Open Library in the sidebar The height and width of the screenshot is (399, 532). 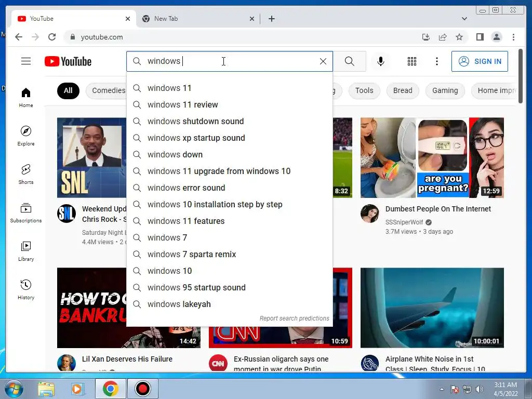[26, 251]
